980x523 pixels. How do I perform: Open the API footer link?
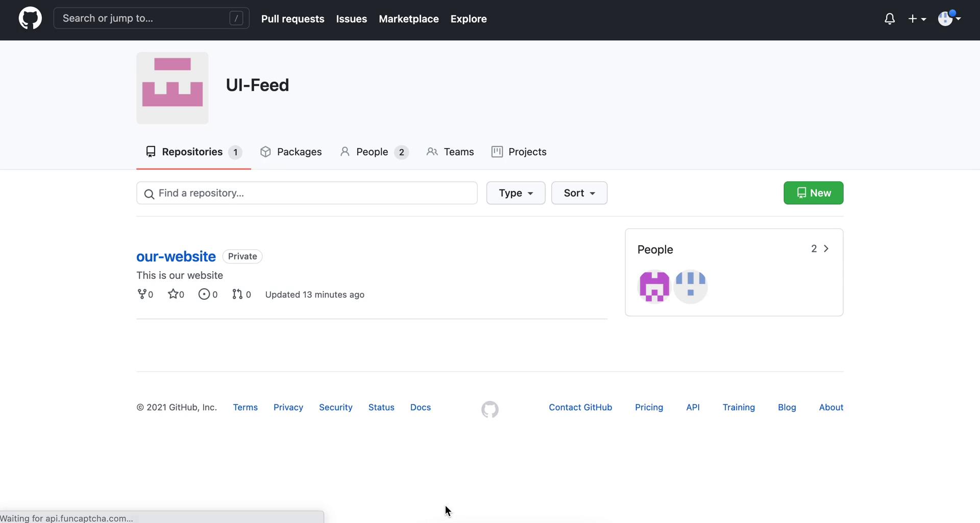coord(693,407)
